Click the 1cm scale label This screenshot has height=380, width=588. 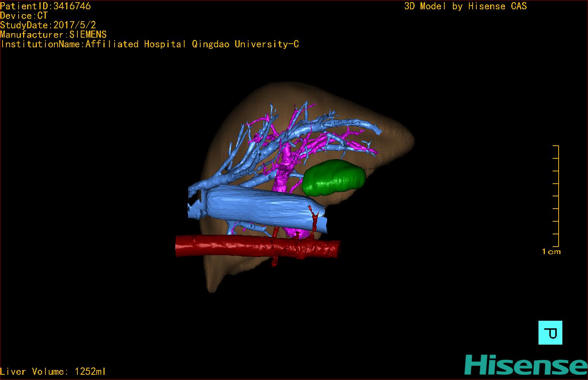click(551, 252)
